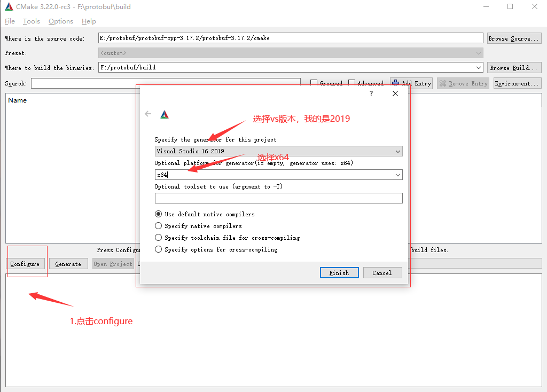Close the generator dialog with the X
This screenshot has height=392, width=547.
pyautogui.click(x=395, y=93)
